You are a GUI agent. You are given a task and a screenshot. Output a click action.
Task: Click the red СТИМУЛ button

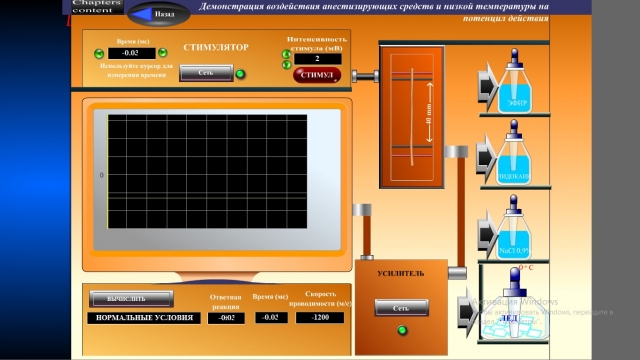tap(317, 75)
